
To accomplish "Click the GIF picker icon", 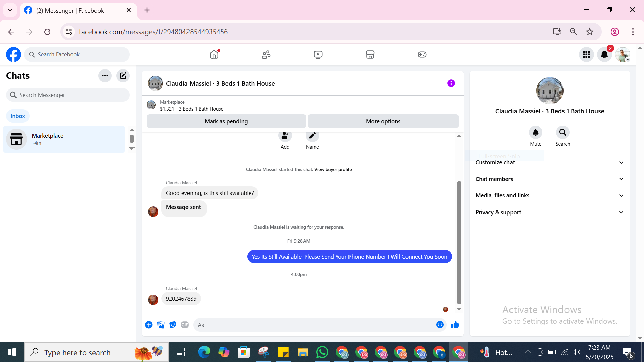I will click(185, 325).
